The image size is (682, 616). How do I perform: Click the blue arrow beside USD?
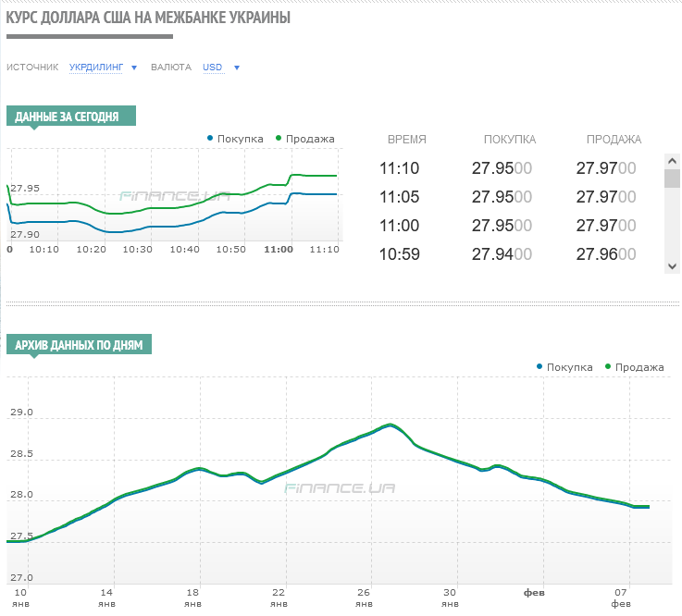[x=237, y=68]
